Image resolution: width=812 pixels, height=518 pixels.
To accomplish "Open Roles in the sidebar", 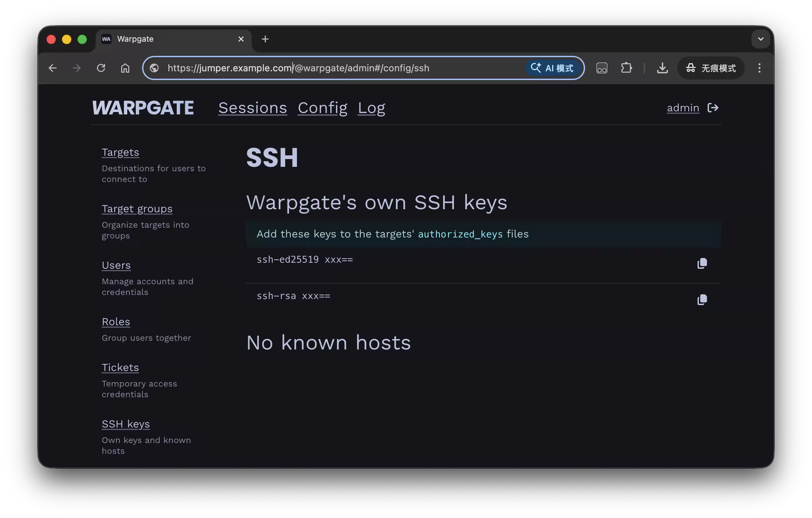I will point(116,322).
